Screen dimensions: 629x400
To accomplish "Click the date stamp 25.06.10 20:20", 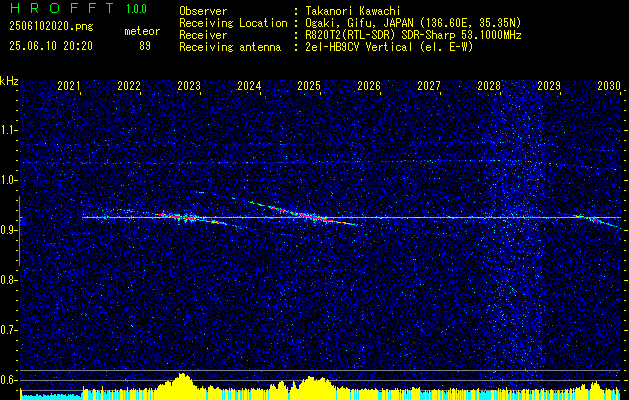I will point(51,46).
